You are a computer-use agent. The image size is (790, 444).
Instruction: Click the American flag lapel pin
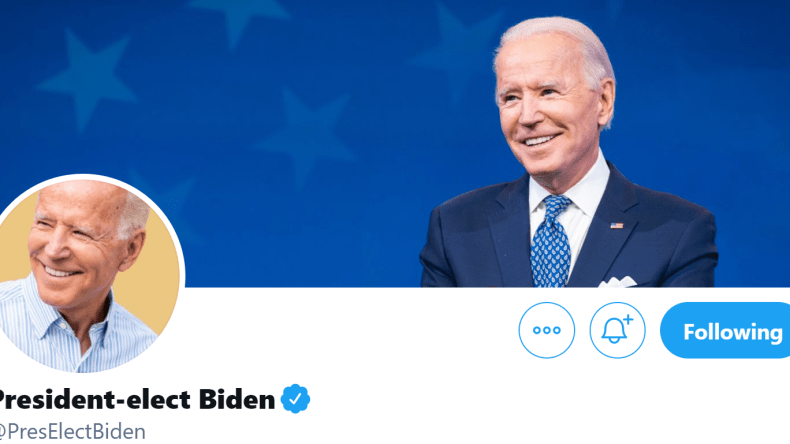(616, 225)
